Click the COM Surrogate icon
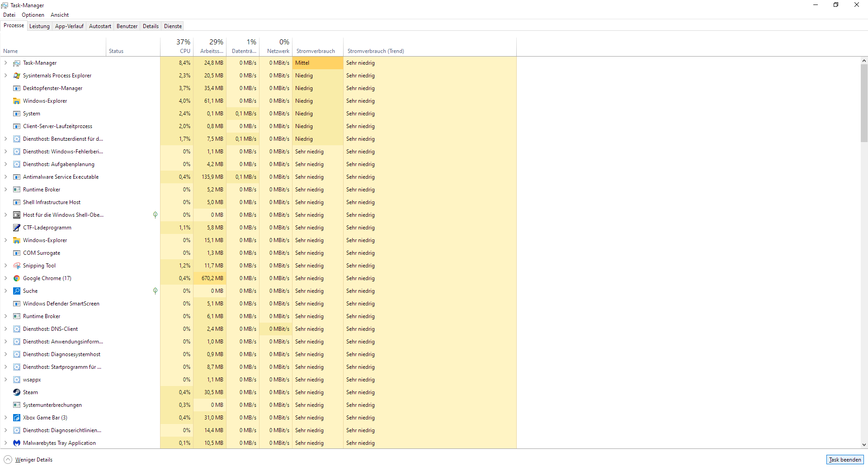 click(x=17, y=253)
